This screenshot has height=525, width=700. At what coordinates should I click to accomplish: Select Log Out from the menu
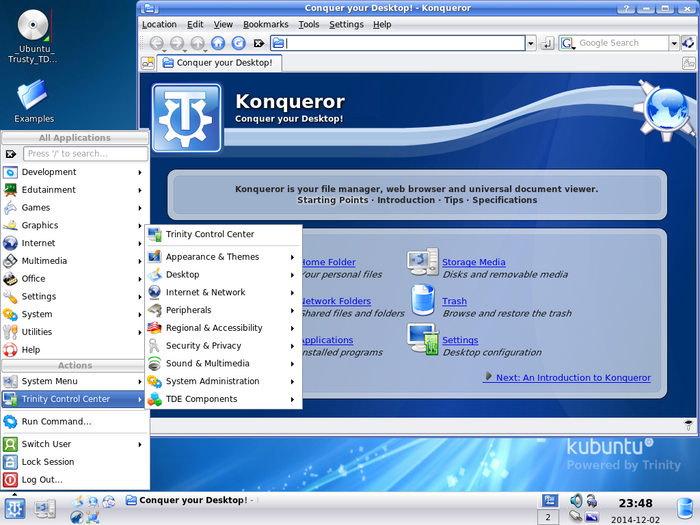tap(42, 480)
